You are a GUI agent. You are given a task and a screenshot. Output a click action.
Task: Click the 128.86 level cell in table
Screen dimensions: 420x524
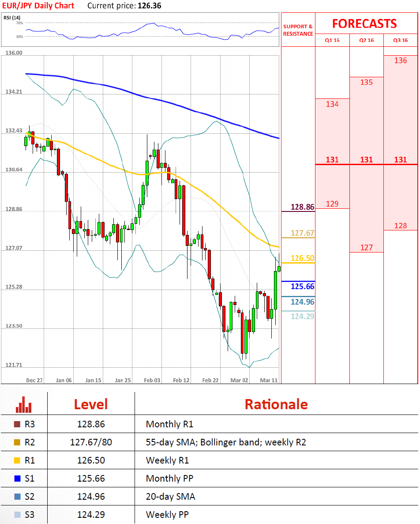coord(91,424)
